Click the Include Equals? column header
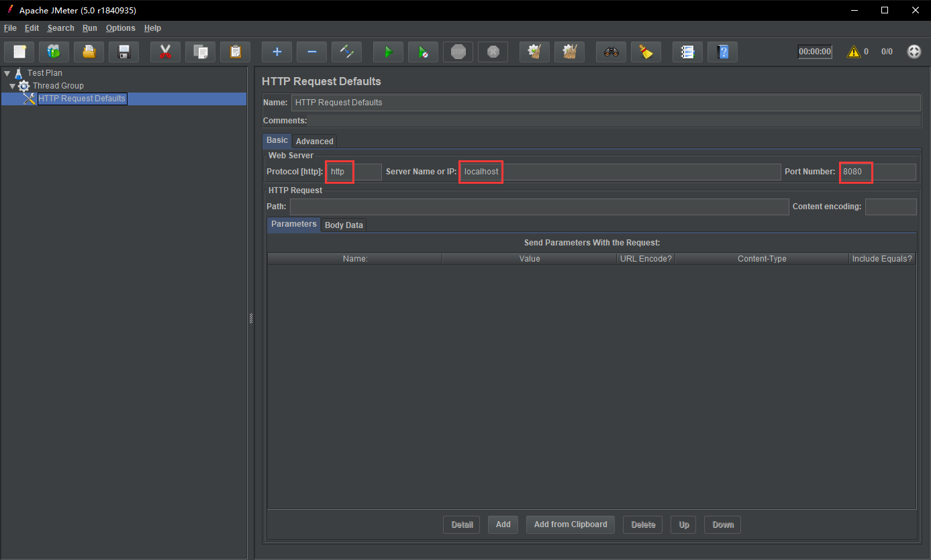Viewport: 931px width, 560px height. pyautogui.click(x=882, y=259)
